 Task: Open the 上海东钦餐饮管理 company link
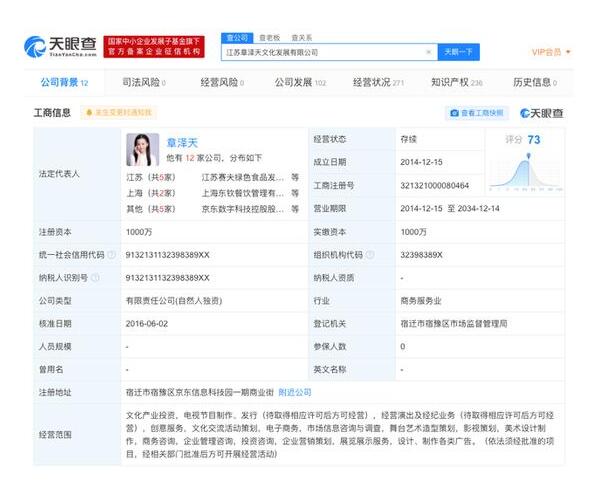242,193
